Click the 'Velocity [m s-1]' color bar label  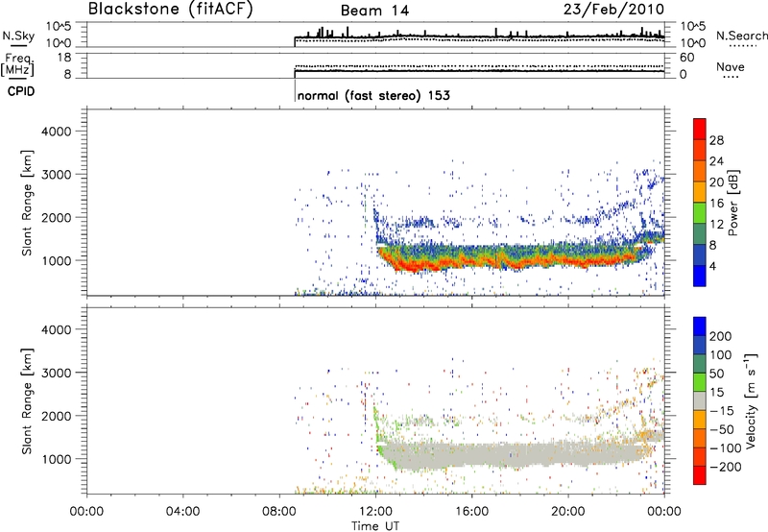pos(751,400)
